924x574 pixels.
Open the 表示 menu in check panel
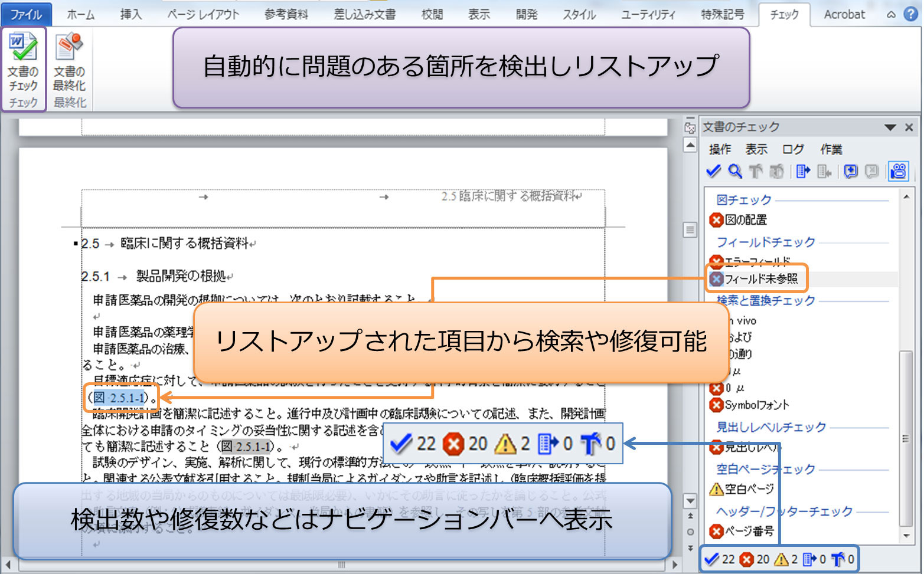click(x=756, y=149)
